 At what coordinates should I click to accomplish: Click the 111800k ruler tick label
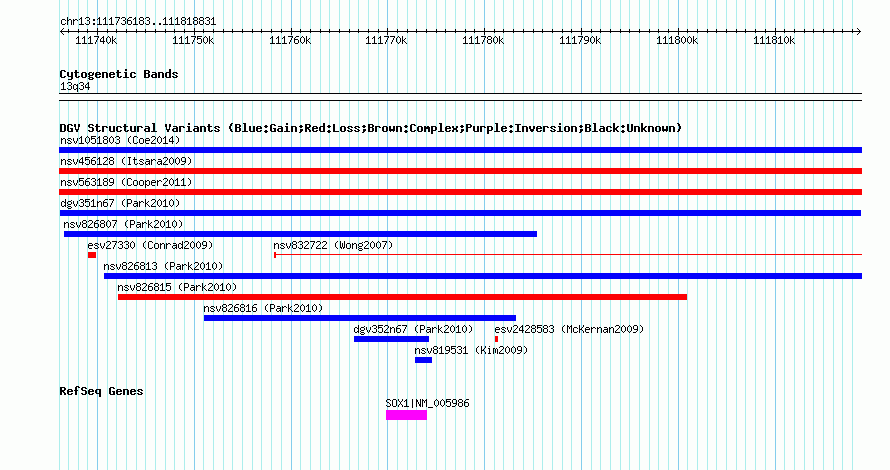click(x=677, y=41)
